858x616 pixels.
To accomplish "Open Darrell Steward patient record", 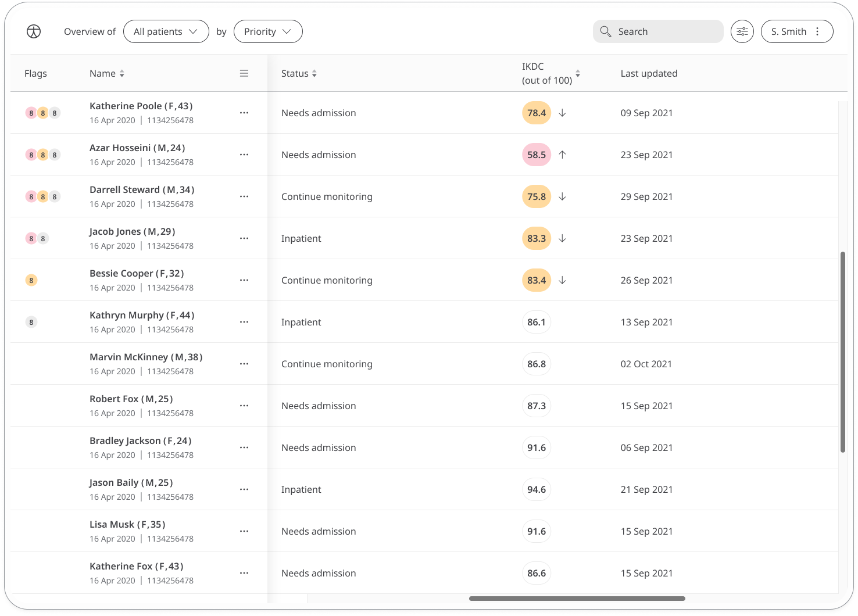I will click(142, 189).
